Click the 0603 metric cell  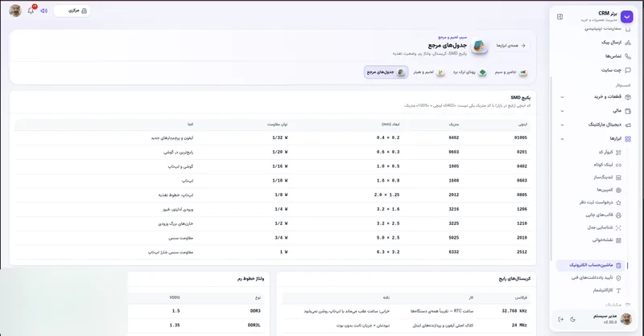[454, 152]
